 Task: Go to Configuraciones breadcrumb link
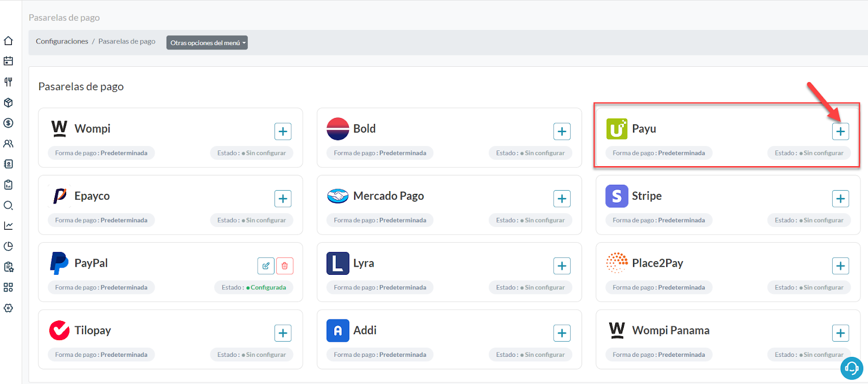tap(62, 41)
